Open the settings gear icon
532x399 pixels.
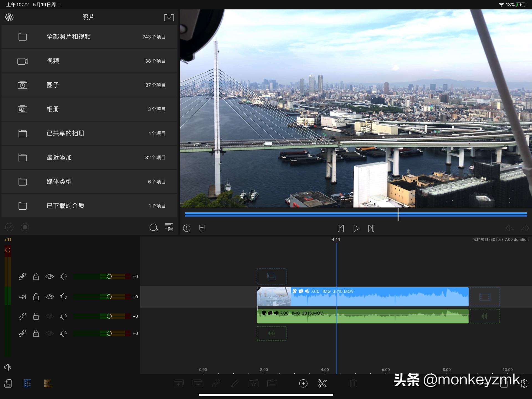click(524, 383)
